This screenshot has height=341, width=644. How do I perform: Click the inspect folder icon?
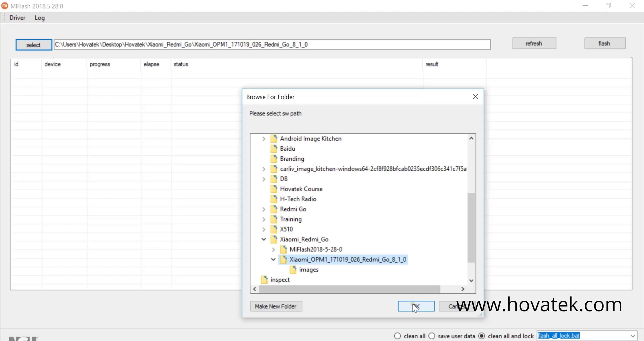point(264,279)
